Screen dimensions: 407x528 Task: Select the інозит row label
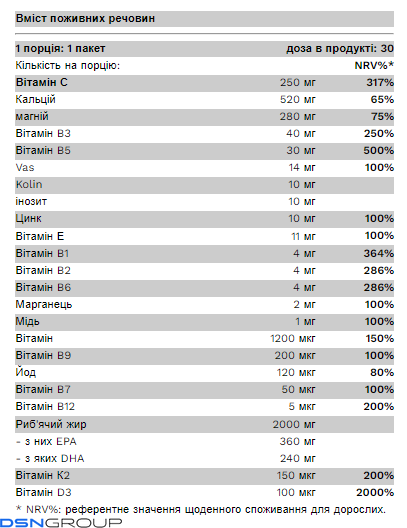31,202
